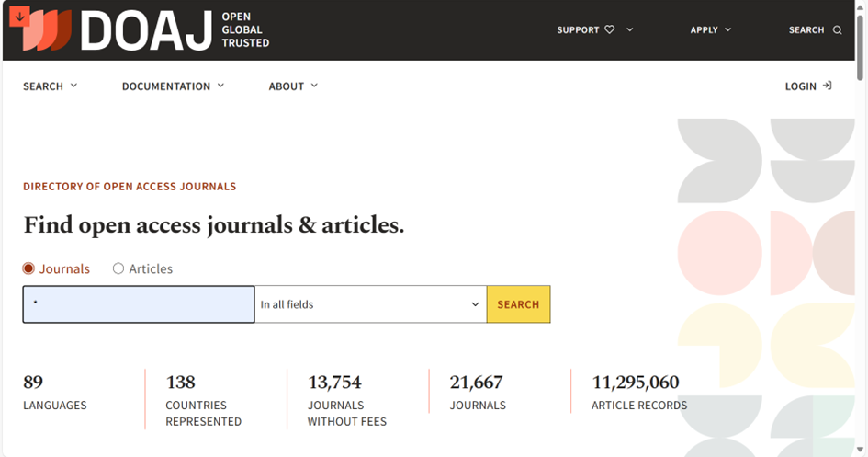This screenshot has height=457, width=868.
Task: Click the 'Find open access journals & articles.' heading
Action: [214, 225]
